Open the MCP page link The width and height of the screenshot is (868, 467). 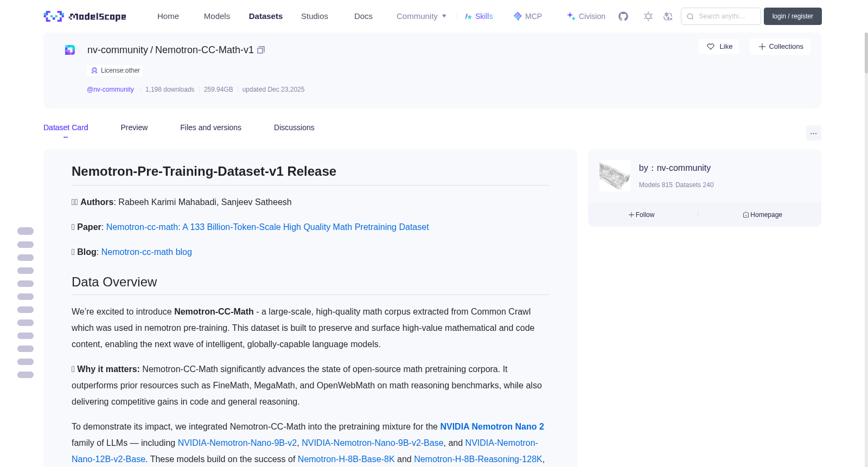[533, 16]
